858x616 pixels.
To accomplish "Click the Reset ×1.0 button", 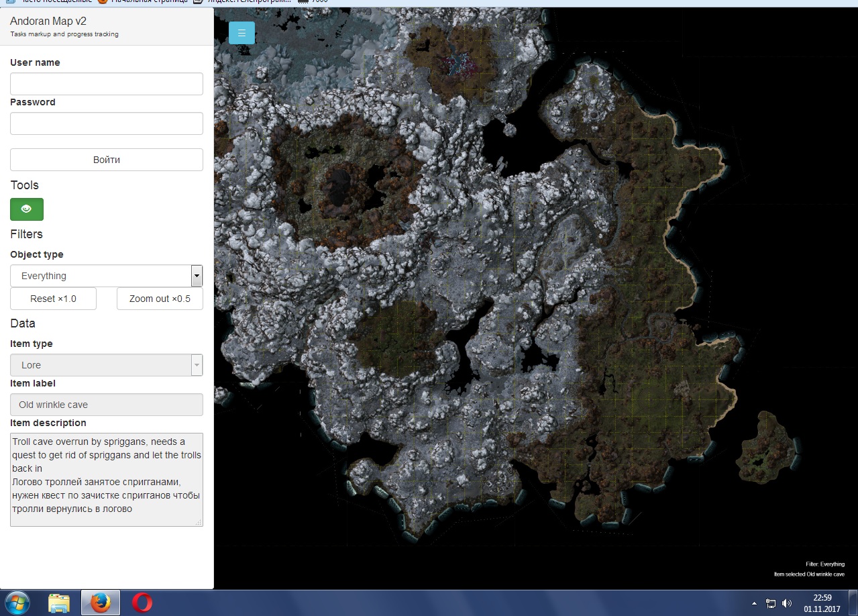I will (53, 299).
